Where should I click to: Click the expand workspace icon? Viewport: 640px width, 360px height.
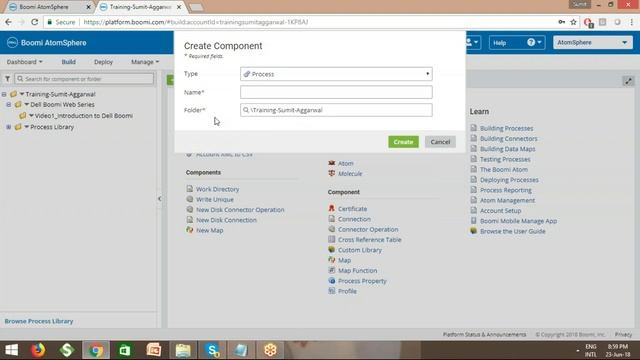tap(628, 81)
